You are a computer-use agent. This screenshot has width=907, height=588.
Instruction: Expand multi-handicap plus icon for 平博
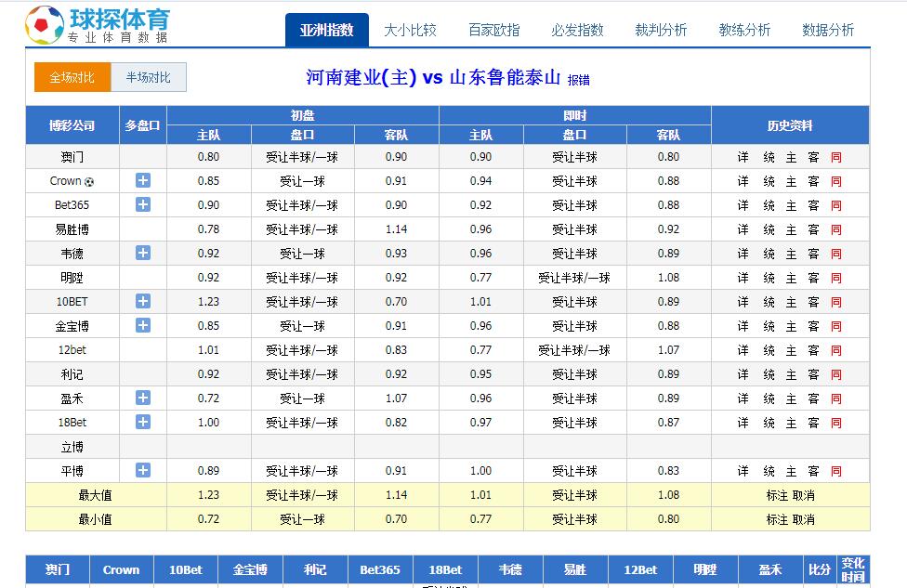click(x=143, y=471)
